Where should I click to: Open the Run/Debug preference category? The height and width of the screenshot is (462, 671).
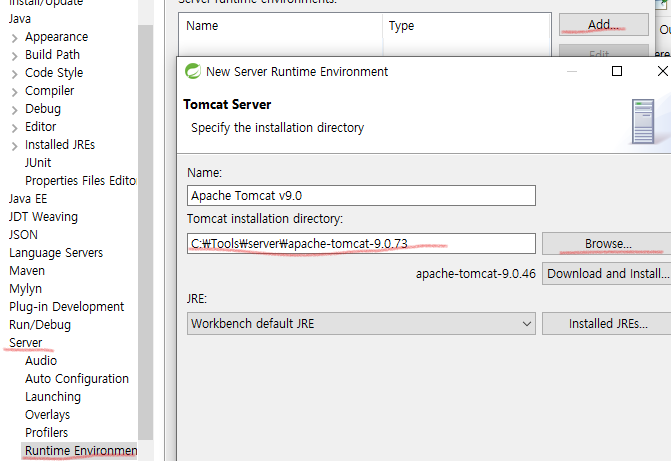(x=40, y=324)
